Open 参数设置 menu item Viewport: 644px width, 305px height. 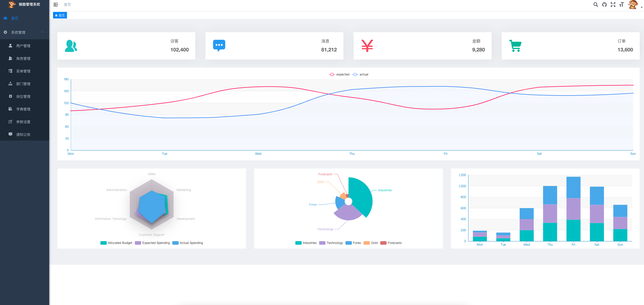tap(25, 122)
